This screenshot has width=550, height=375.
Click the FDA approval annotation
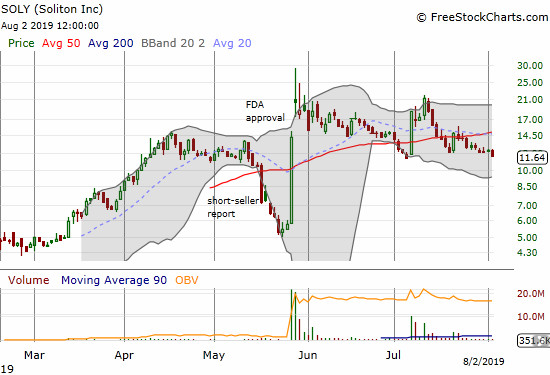pos(265,111)
